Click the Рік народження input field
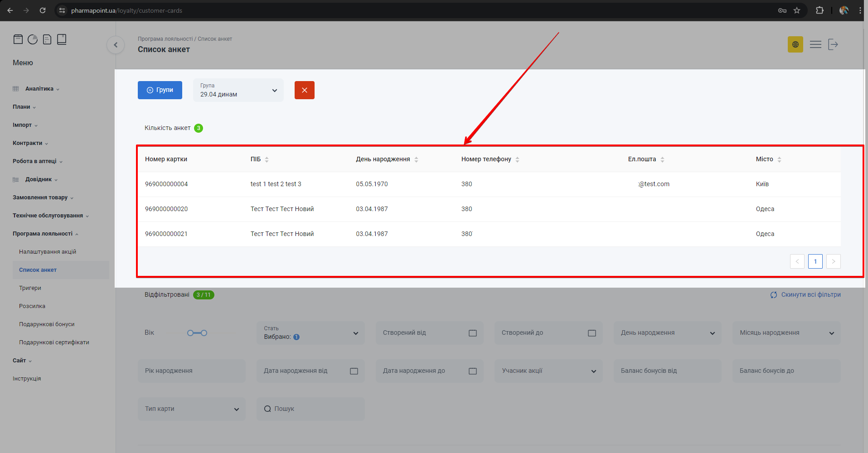 click(x=192, y=371)
